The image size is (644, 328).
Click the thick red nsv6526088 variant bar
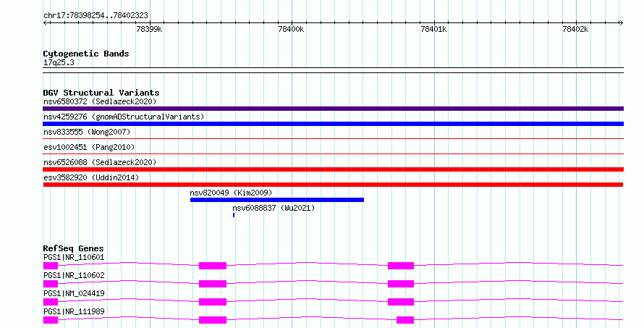click(333, 169)
